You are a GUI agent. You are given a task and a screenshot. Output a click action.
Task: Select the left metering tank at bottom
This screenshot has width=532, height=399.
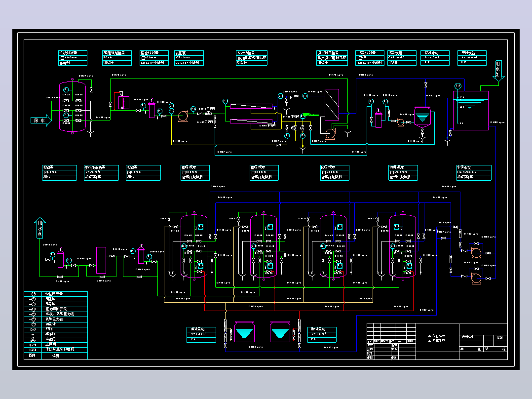[244, 331]
